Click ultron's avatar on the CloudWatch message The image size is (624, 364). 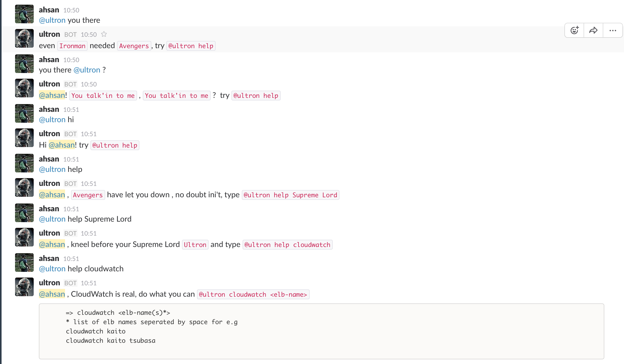pyautogui.click(x=24, y=287)
